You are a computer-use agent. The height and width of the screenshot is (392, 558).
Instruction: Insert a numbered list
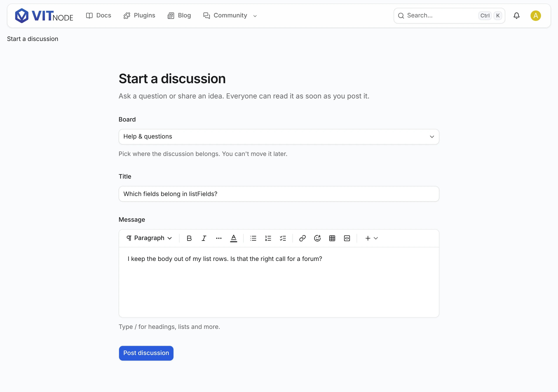[x=268, y=238]
